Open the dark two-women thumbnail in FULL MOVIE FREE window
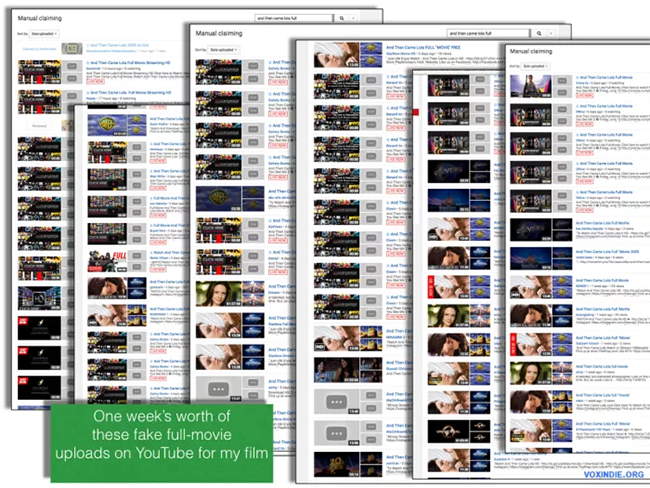The image size is (650, 488). 337,370
